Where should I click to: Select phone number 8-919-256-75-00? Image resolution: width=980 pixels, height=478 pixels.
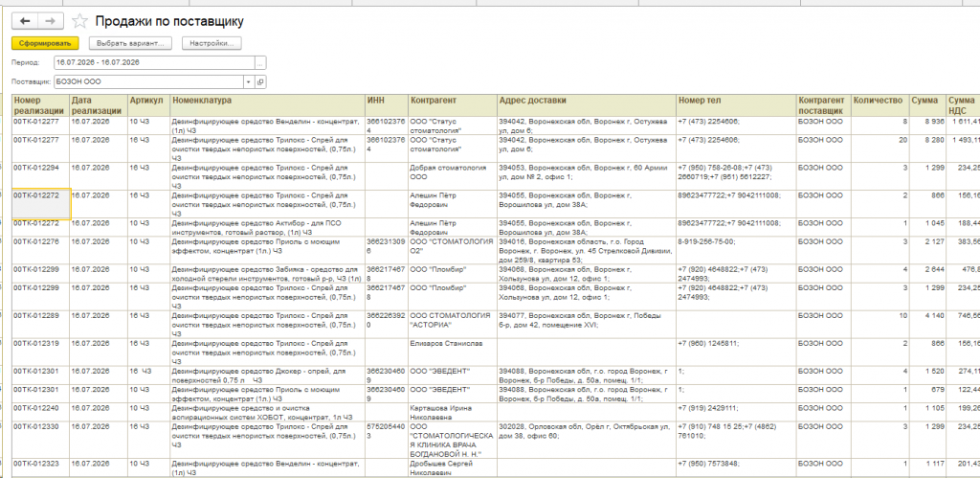point(736,250)
